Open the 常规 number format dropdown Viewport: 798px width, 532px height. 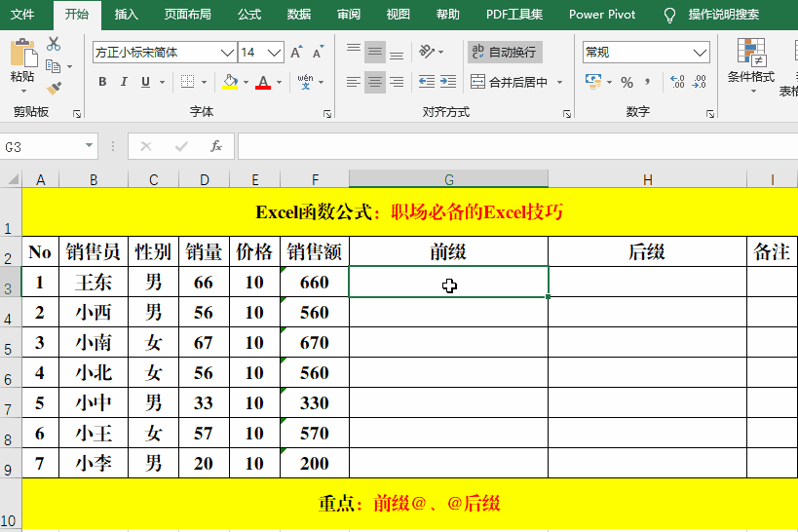701,52
